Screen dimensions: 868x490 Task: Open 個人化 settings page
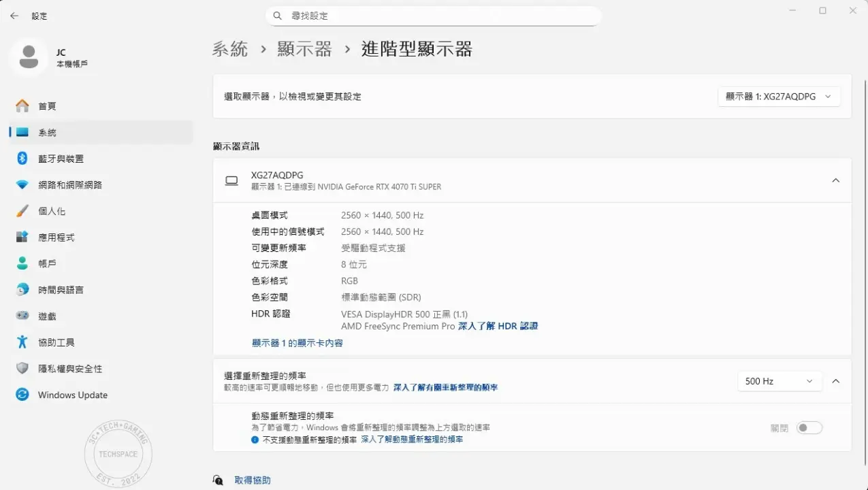(101, 211)
